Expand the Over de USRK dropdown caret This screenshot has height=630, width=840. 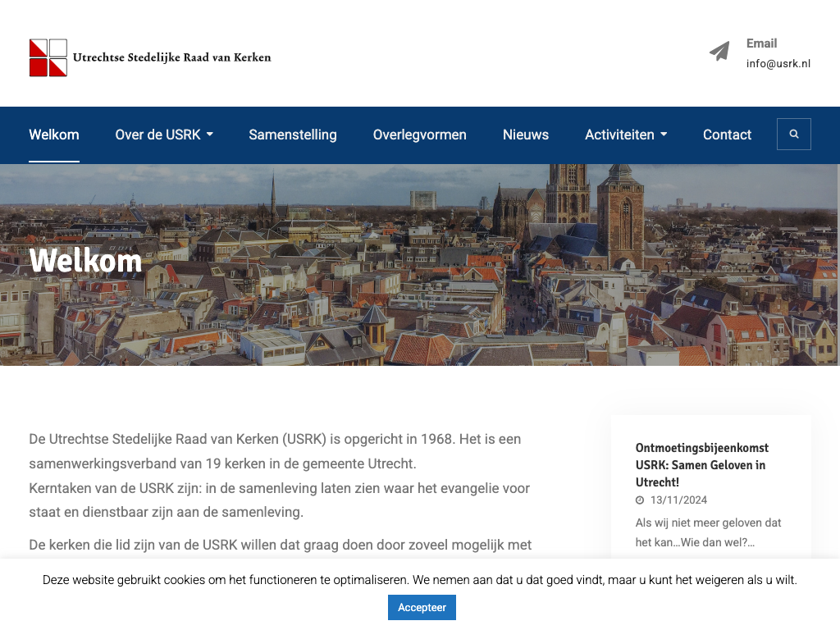210,135
